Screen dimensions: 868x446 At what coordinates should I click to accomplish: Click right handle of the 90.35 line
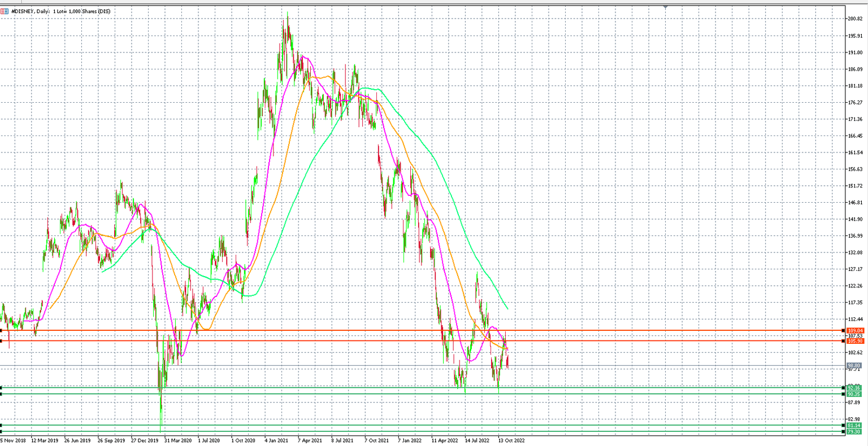click(844, 394)
